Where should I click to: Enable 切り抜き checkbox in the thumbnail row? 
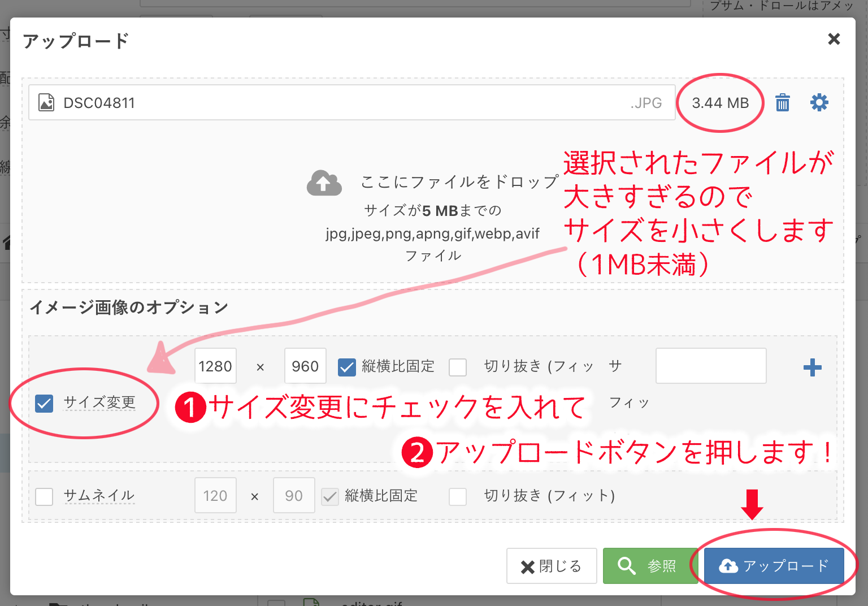[458, 496]
